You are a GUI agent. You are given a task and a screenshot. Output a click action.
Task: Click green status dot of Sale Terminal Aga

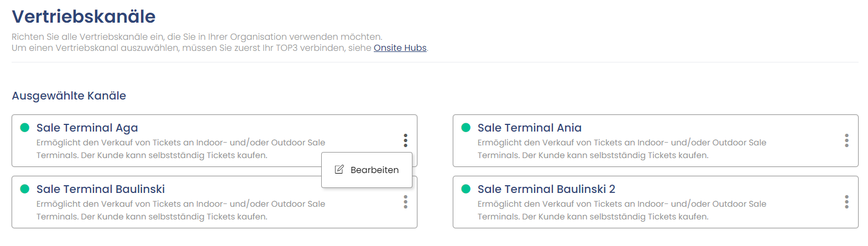click(x=24, y=128)
